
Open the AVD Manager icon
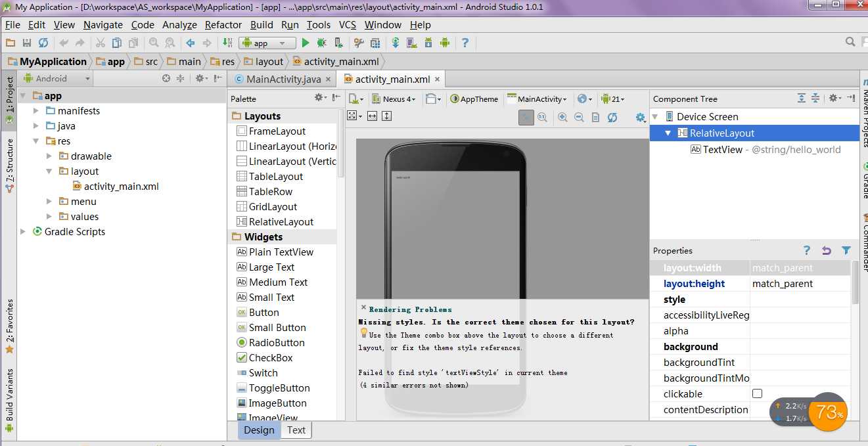(x=412, y=43)
